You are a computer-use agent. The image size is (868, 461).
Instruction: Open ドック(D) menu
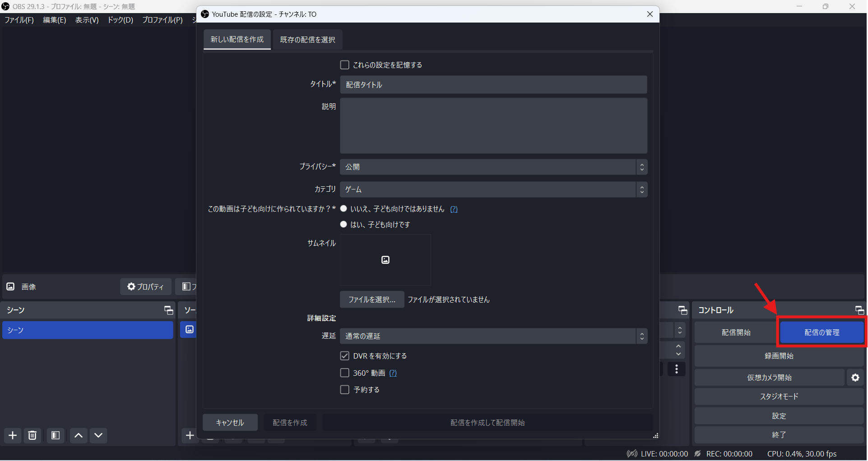point(121,20)
